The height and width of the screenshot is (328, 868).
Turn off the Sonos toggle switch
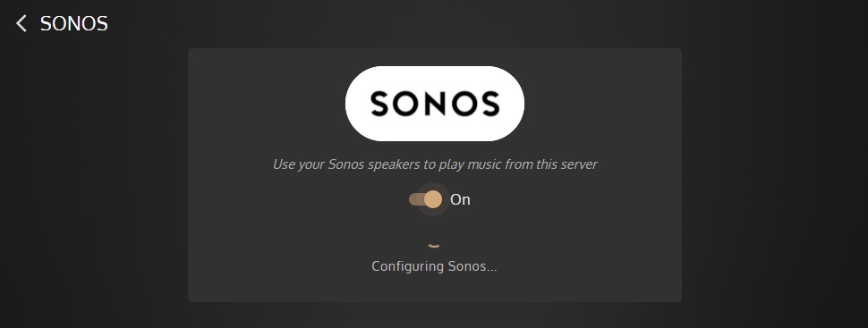tap(426, 199)
